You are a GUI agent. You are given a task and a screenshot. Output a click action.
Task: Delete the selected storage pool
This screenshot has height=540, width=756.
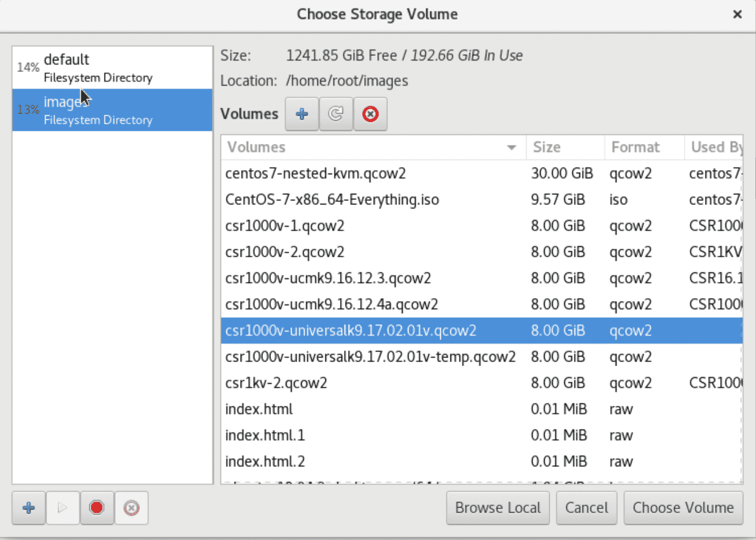pyautogui.click(x=131, y=508)
